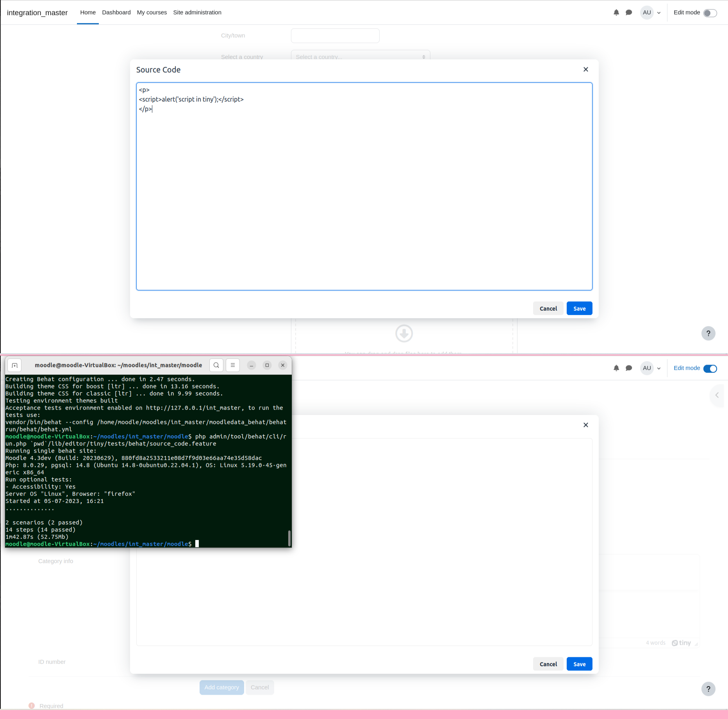Click the tiny logo in editor status bar
This screenshot has height=719, width=728.
681,643
